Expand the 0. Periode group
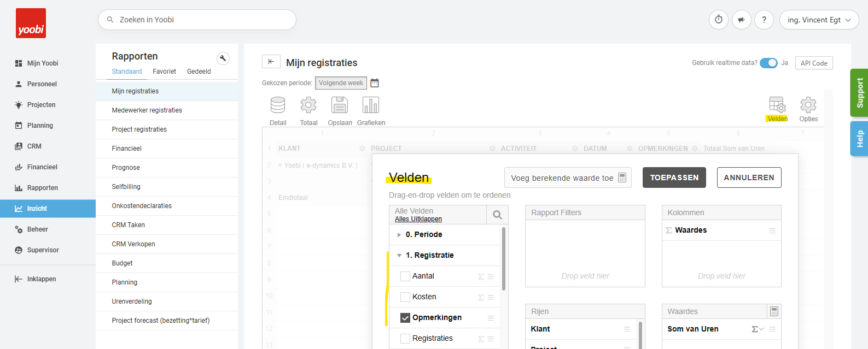This screenshot has height=349, width=868. (x=399, y=235)
